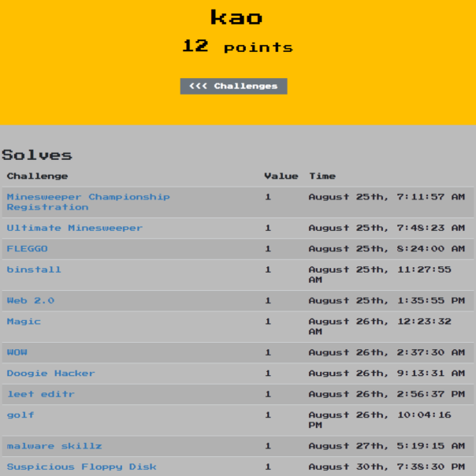Viewport: 476px width, 476px height.
Task: Click time August 25th, 7:11:57 AM
Action: click(x=387, y=197)
